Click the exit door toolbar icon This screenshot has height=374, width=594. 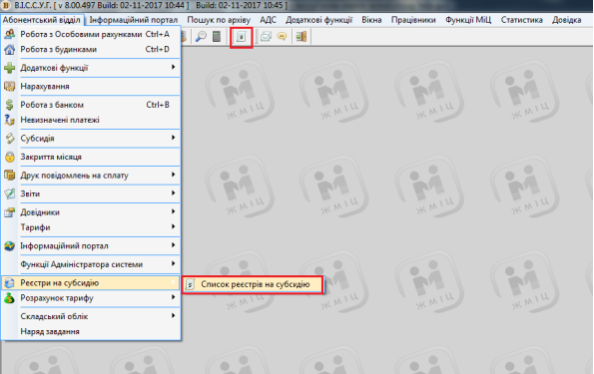302,37
